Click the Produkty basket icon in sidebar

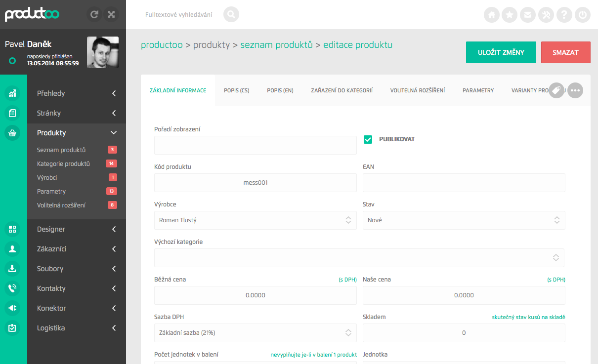point(12,133)
